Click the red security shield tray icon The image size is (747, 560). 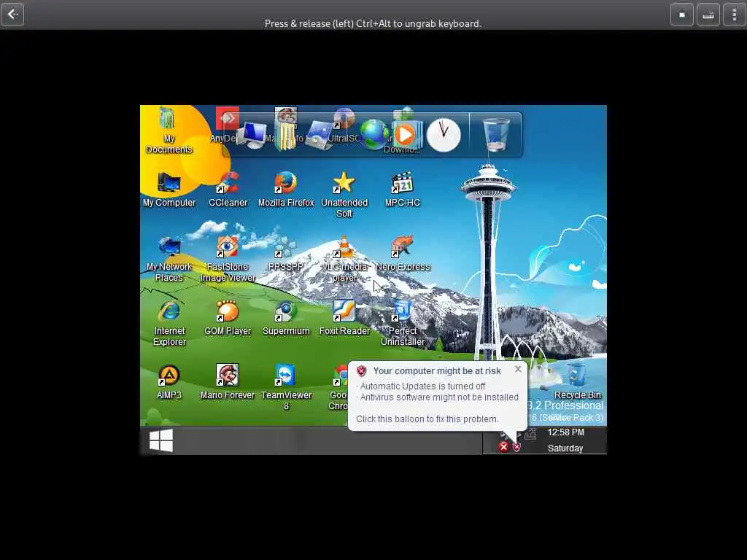pos(516,447)
